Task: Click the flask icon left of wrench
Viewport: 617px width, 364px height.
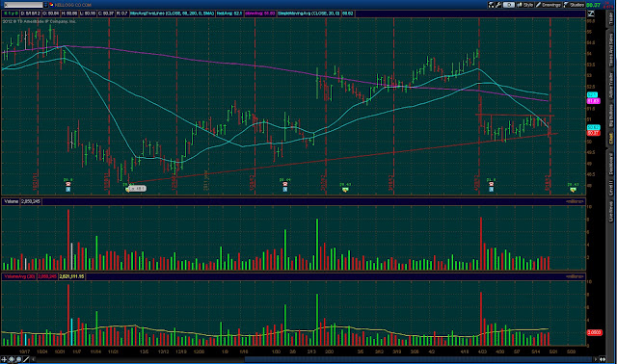Action: tap(491, 5)
